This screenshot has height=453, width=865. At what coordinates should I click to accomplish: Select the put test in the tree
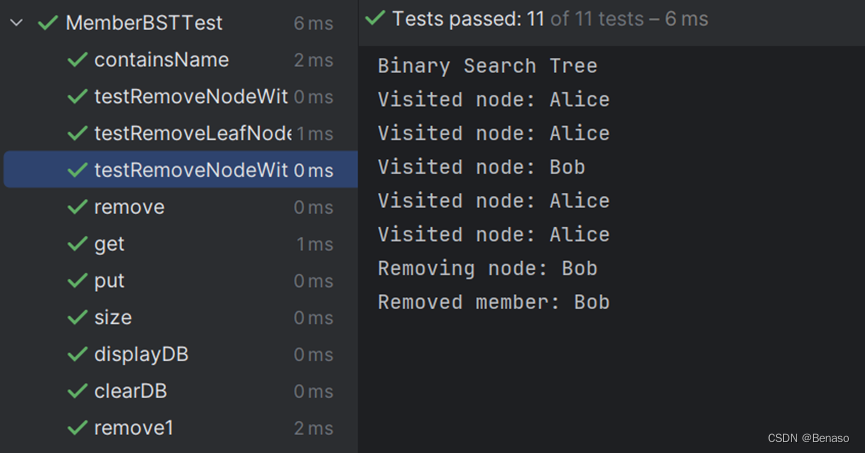[x=180, y=280]
